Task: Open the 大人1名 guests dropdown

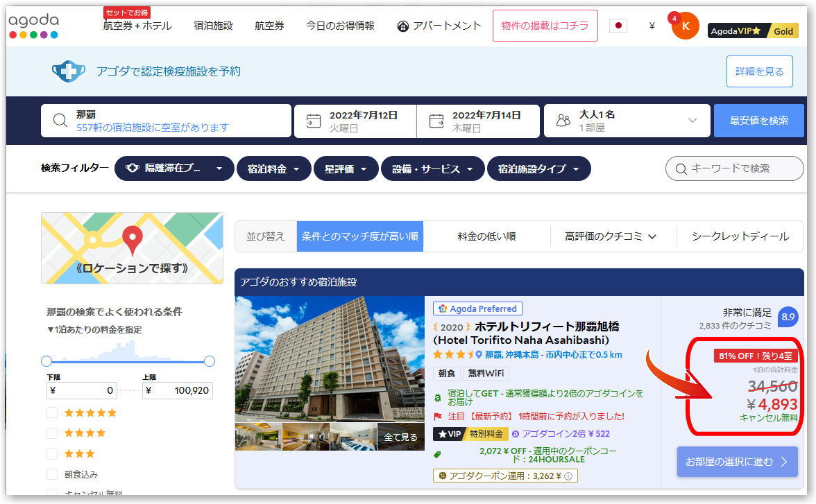Action: click(x=627, y=121)
